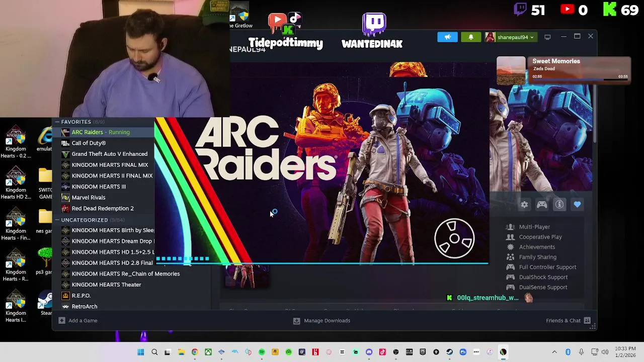Open Spotify from taskbar
Image resolution: width=644 pixels, height=362 pixels.
(x=262, y=352)
